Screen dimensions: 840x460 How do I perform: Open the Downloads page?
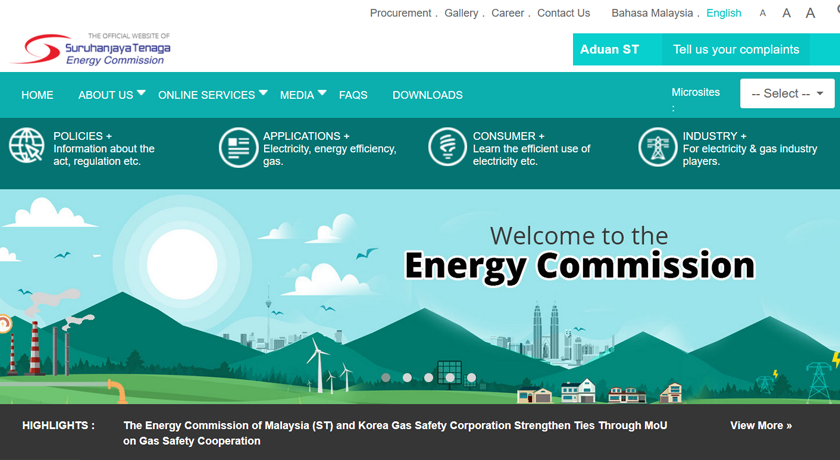click(428, 95)
